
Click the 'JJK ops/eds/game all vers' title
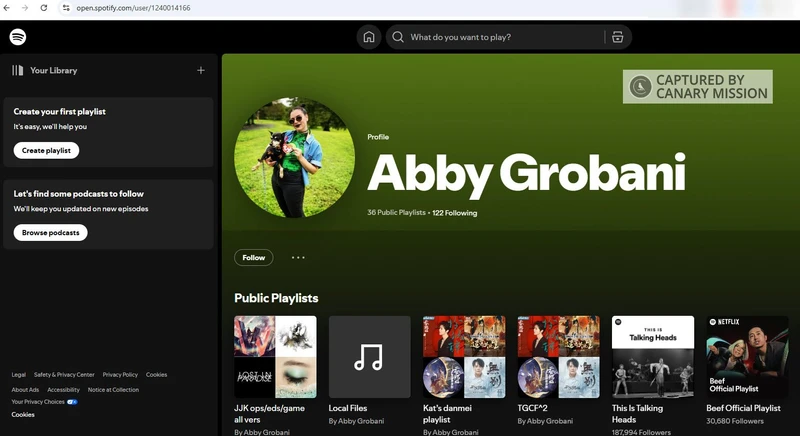coord(269,414)
